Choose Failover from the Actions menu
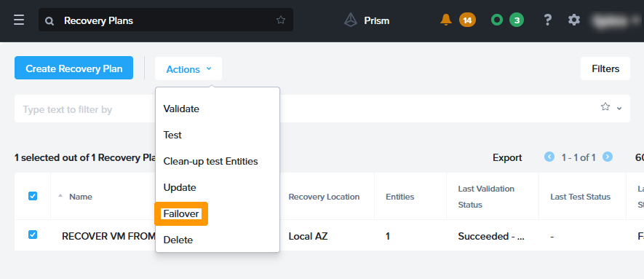The width and height of the screenshot is (644, 279). pyautogui.click(x=181, y=213)
